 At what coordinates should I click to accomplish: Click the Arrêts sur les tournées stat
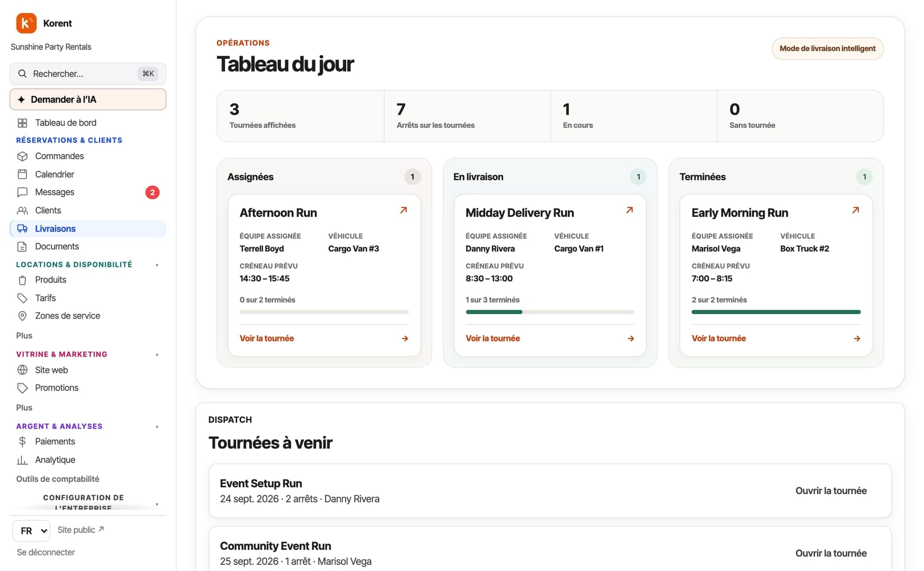pos(467,116)
